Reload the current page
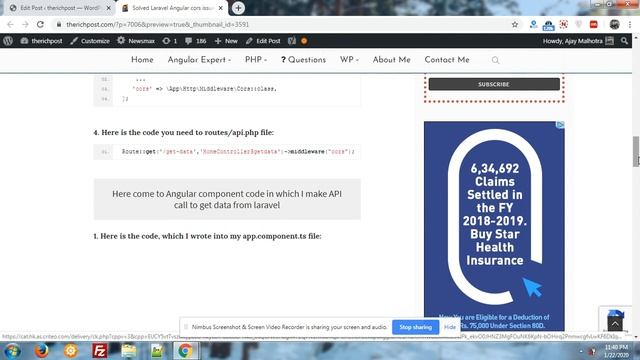640x360 pixels. [x=40, y=24]
